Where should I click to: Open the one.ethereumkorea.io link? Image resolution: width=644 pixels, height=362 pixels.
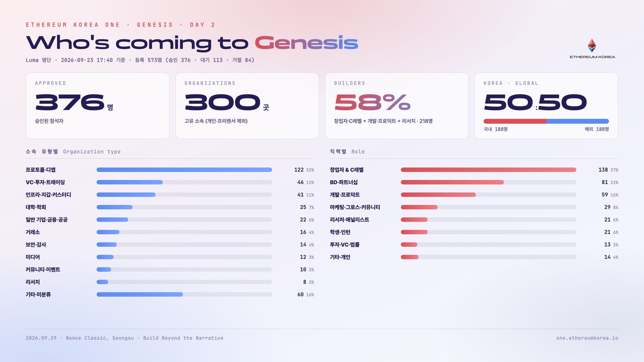(x=587, y=338)
